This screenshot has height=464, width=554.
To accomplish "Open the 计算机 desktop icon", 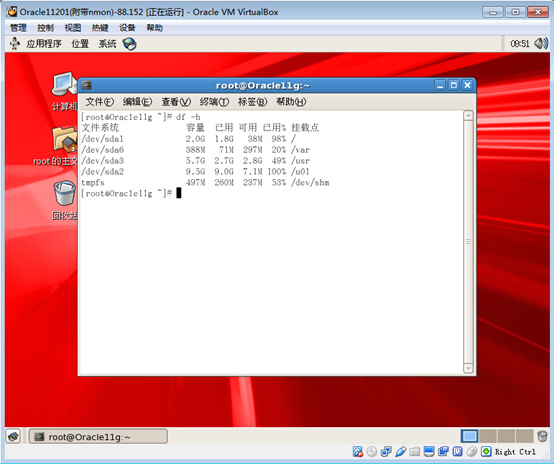I will [x=64, y=91].
